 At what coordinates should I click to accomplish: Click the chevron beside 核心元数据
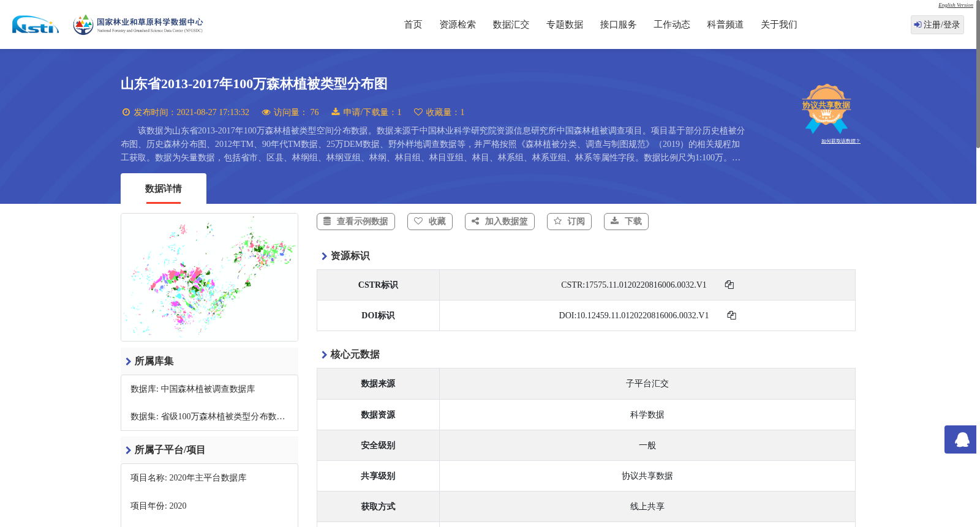tap(324, 354)
